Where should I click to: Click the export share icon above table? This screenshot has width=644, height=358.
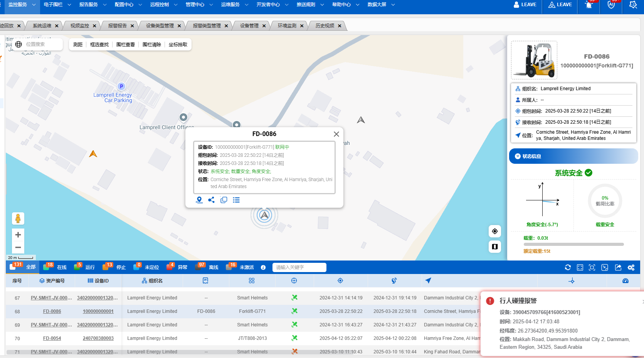pyautogui.click(x=618, y=267)
